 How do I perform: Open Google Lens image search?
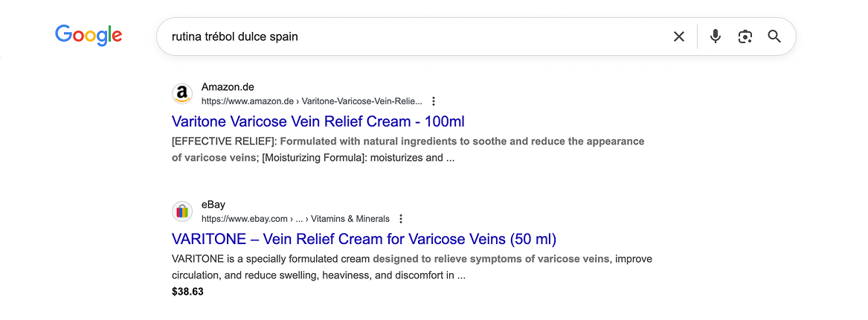click(x=745, y=36)
